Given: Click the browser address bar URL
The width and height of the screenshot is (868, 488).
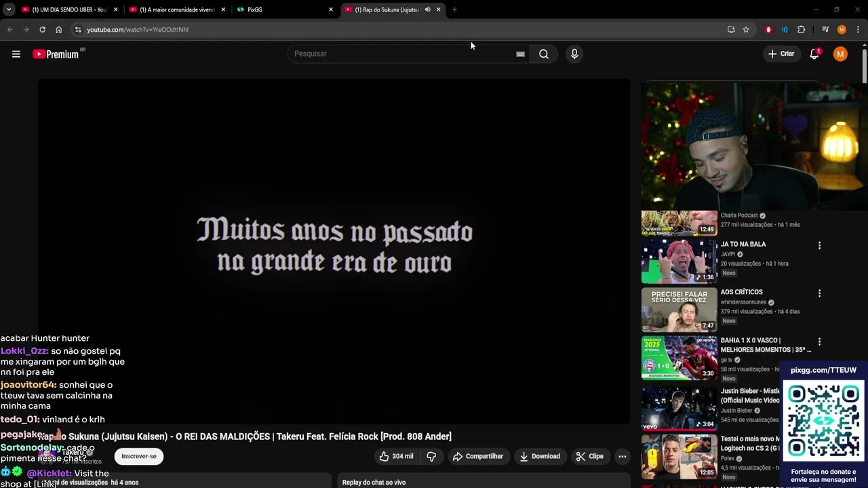Looking at the screenshot, I should [x=138, y=30].
